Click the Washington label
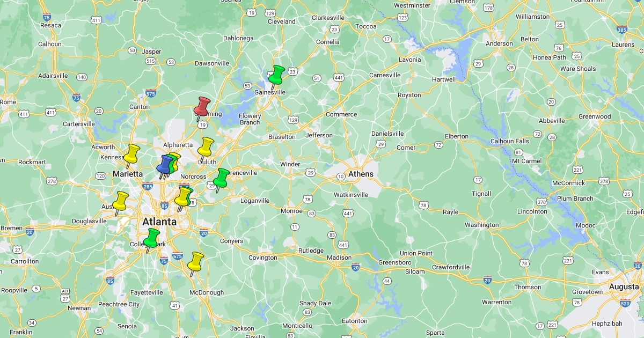The image size is (644, 338). pos(481,225)
